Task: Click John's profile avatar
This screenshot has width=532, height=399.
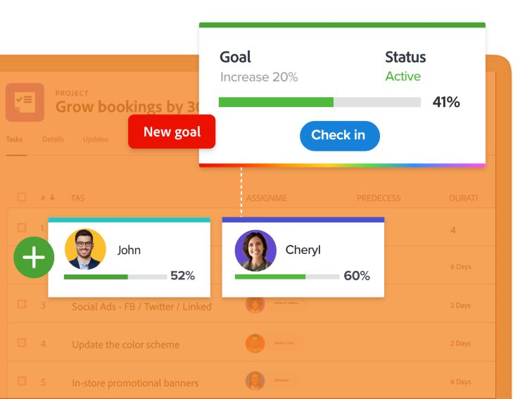Action: click(x=85, y=249)
